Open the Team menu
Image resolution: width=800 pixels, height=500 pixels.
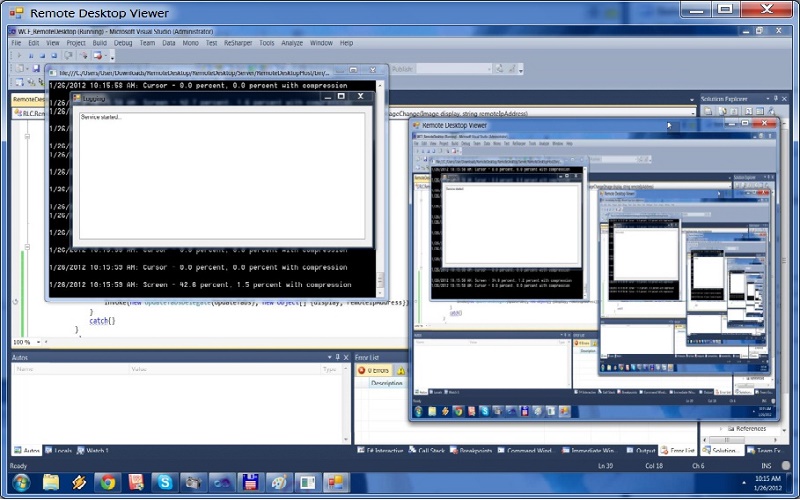tap(147, 43)
